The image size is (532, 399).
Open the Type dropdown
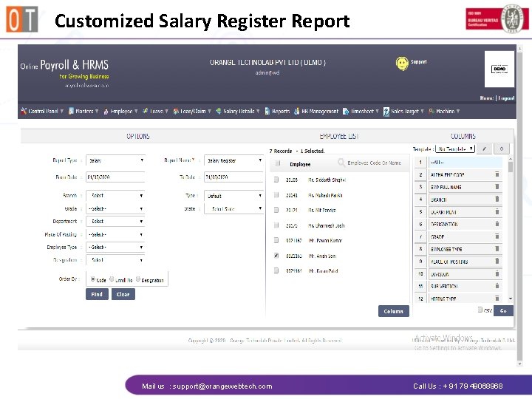[x=233, y=196]
